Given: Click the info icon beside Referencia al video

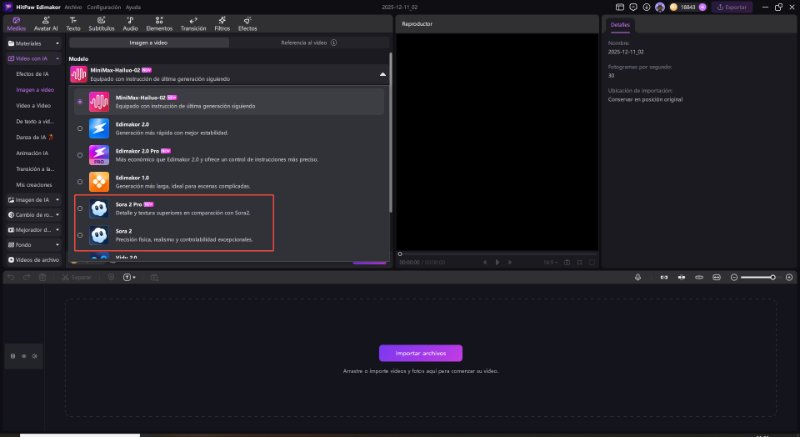Looking at the screenshot, I should [334, 43].
